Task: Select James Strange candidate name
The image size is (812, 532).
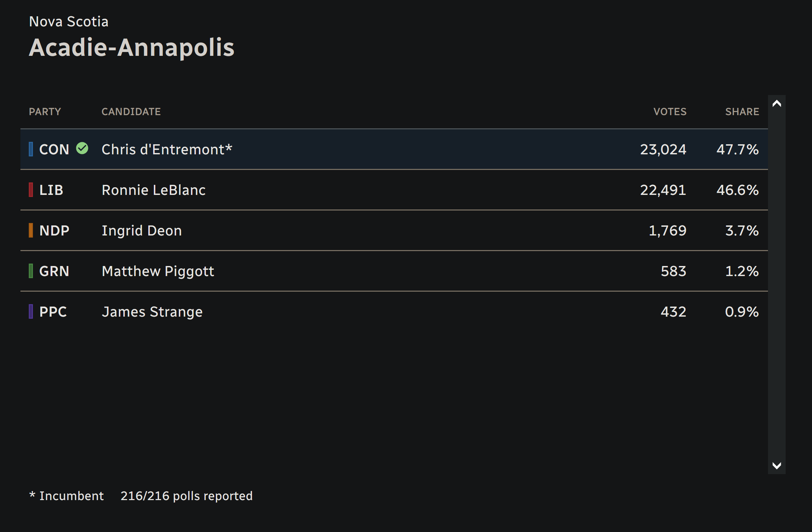Action: pos(152,312)
